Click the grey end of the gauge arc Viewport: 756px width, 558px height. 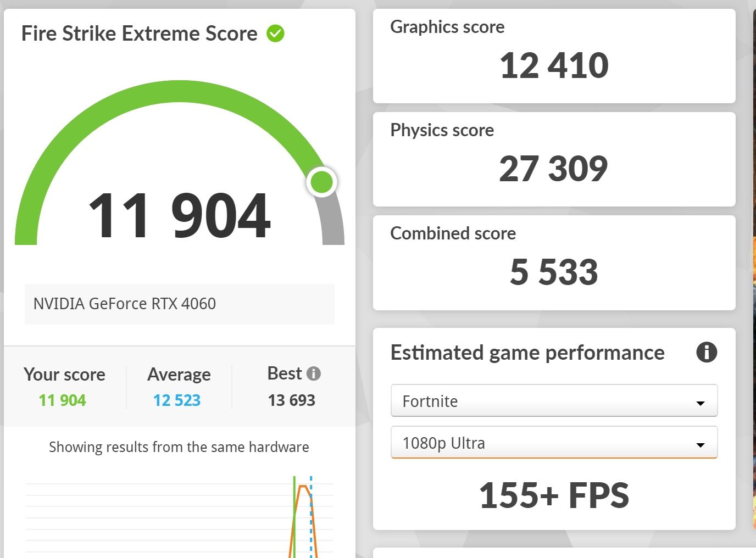[x=332, y=225]
